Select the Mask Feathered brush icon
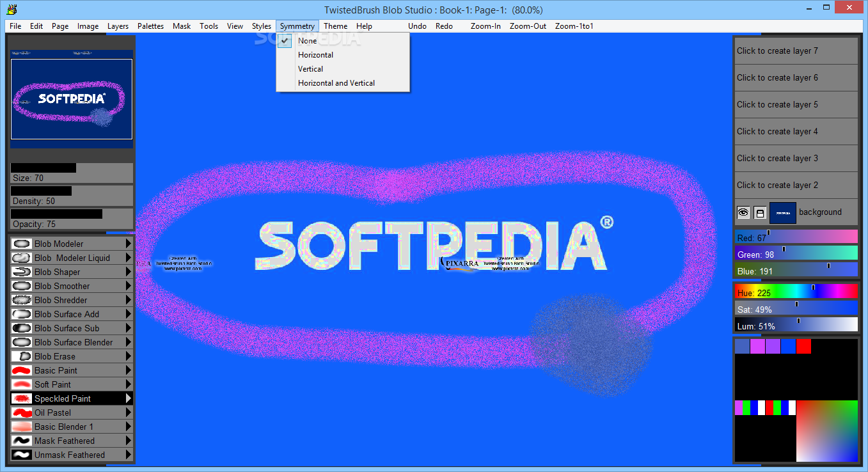The height and width of the screenshot is (472, 868). point(22,441)
